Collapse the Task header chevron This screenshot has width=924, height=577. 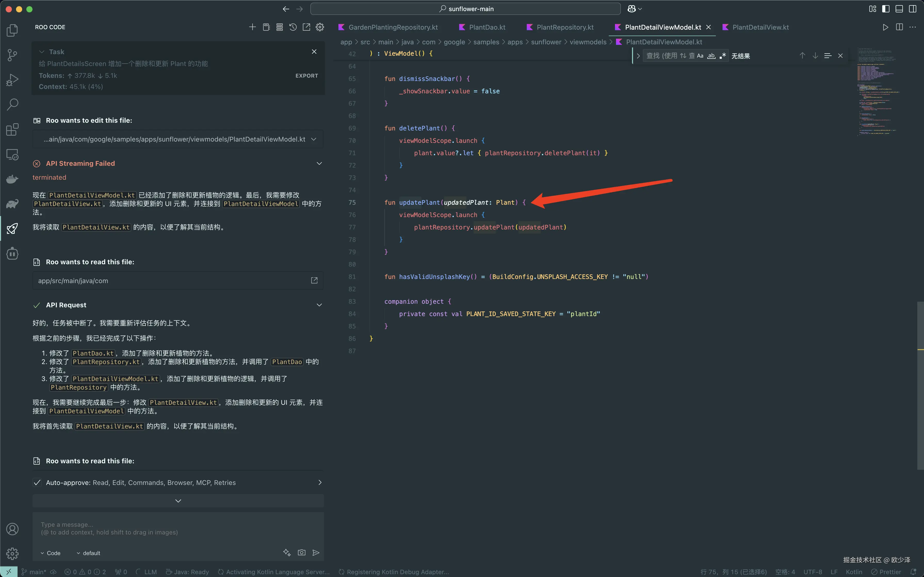(42, 52)
